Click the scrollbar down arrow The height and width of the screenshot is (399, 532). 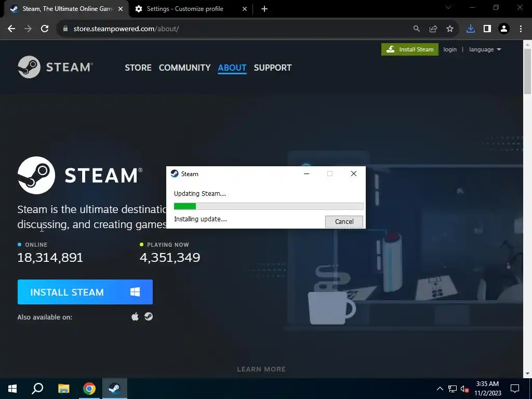(x=527, y=374)
